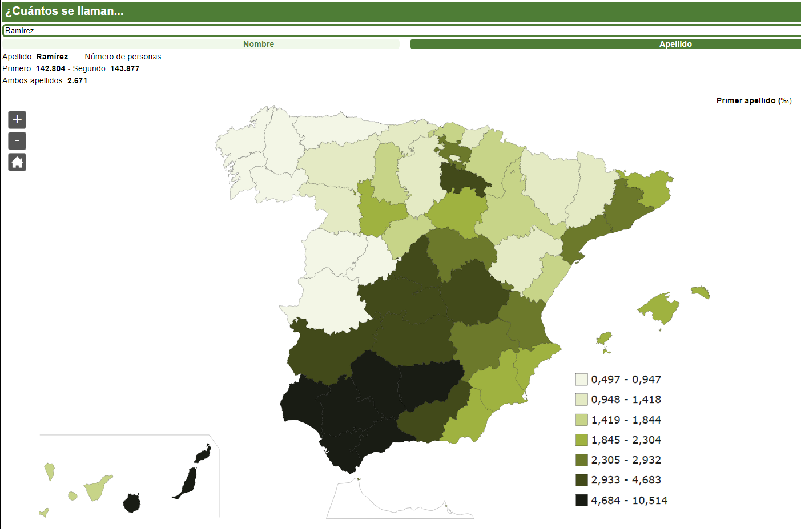Click the 'Primer apellido (‰)' legend title
The width and height of the screenshot is (801, 532).
tap(754, 100)
